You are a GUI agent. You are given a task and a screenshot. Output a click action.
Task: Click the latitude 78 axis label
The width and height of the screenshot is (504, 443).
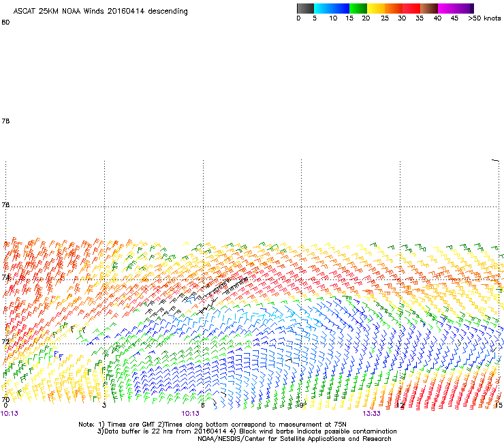pos(5,121)
